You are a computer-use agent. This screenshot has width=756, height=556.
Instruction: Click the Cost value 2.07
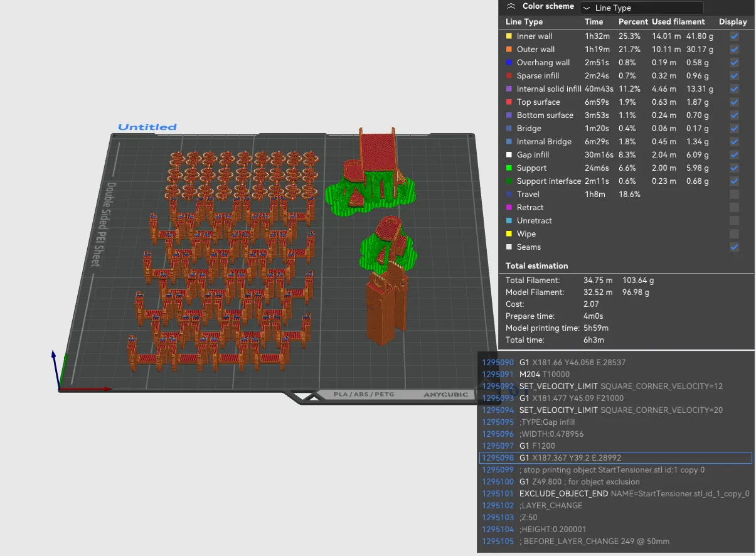coord(592,304)
